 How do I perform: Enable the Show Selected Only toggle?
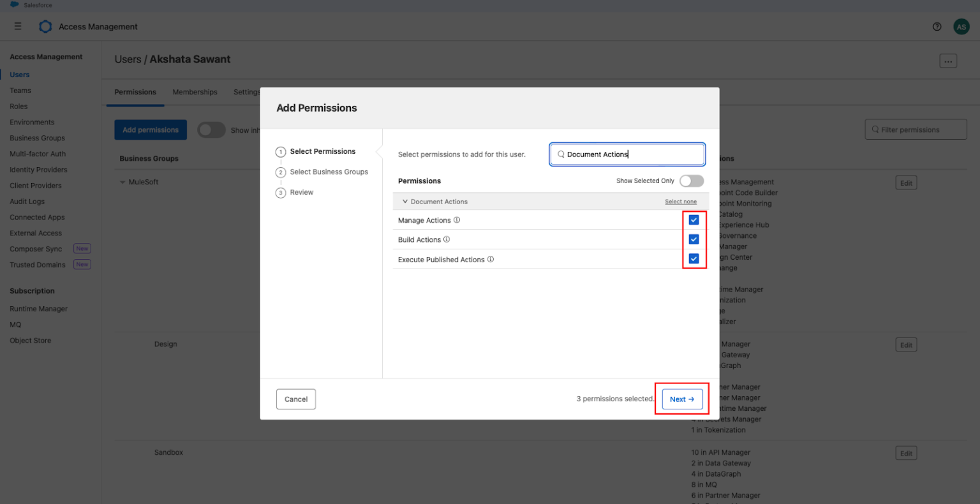(x=691, y=181)
